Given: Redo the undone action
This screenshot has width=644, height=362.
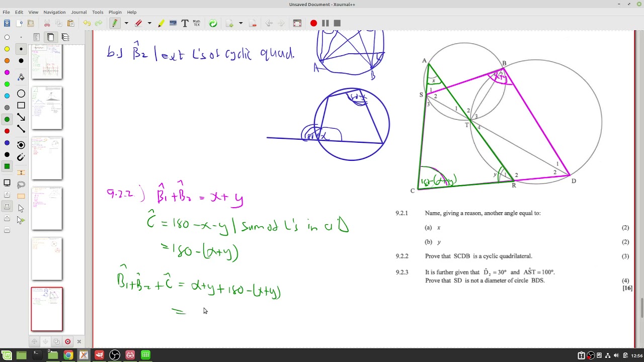Looking at the screenshot, I should (99, 23).
